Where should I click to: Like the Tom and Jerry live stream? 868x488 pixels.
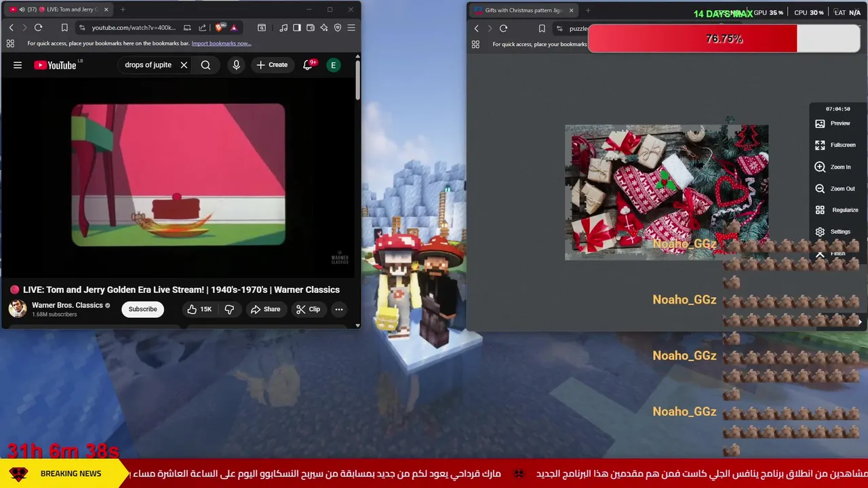point(200,309)
